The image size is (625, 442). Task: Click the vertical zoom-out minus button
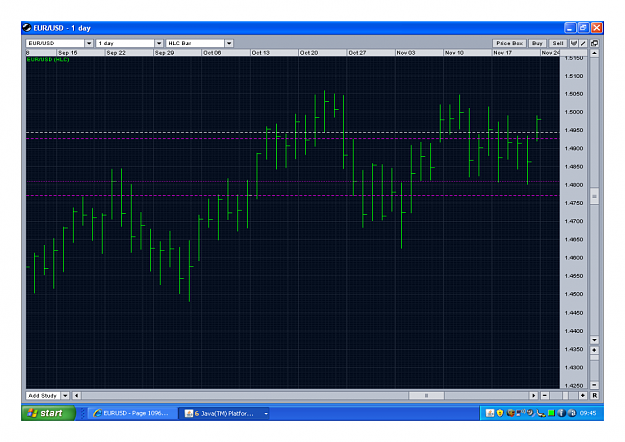click(x=594, y=385)
